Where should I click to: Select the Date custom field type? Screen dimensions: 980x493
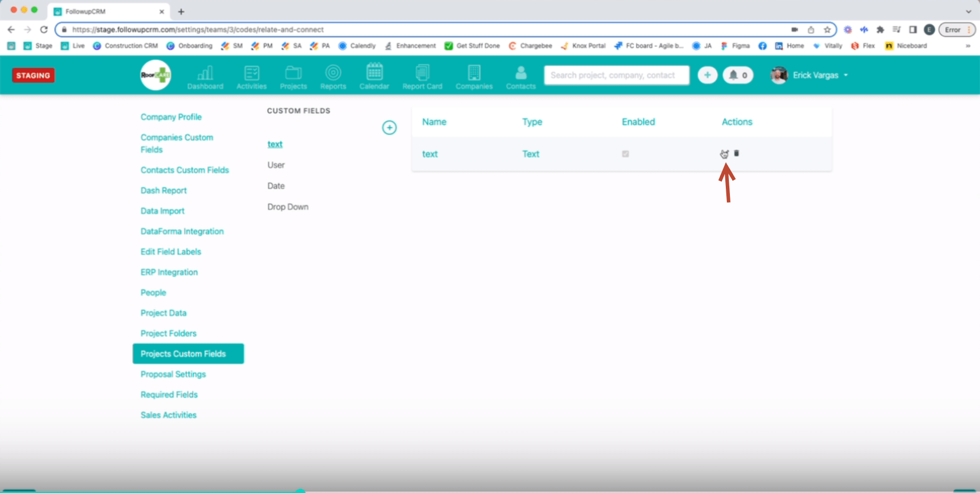tap(276, 186)
